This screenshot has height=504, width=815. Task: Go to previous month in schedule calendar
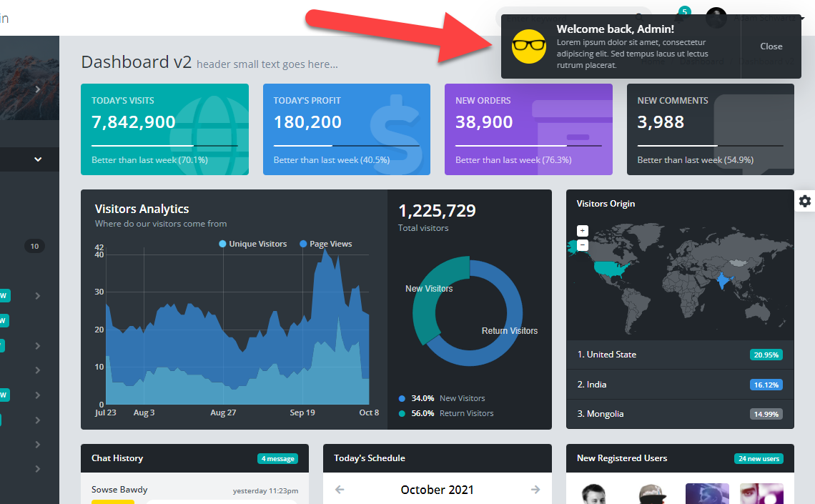[x=340, y=490]
